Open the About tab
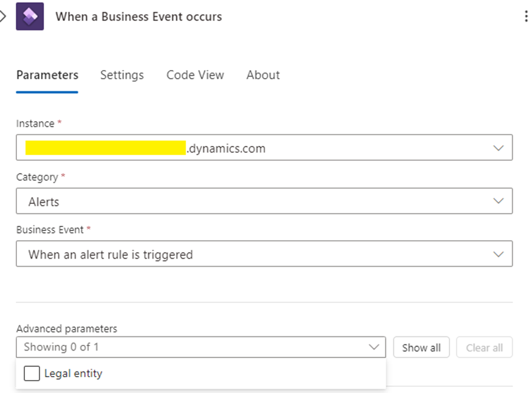The image size is (532, 393). pos(263,75)
